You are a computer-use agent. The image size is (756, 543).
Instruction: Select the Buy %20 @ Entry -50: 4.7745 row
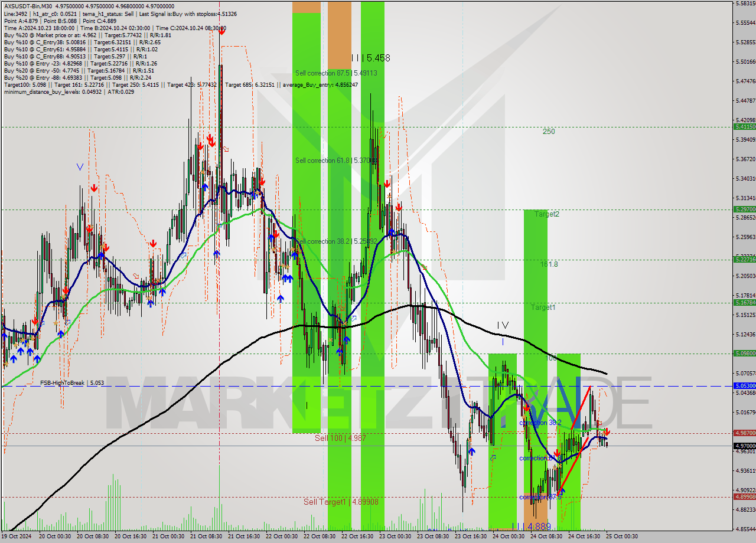79,71
